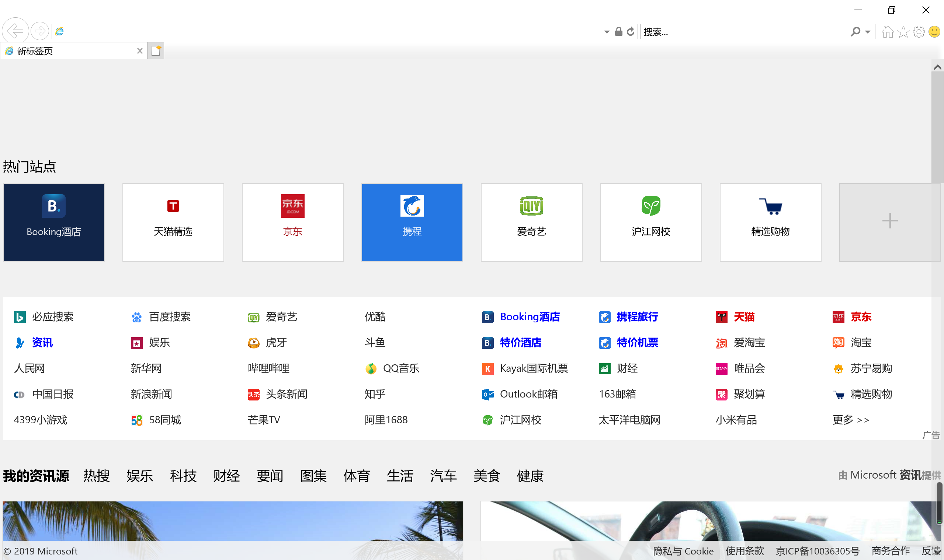Click the 爱淘宝 icon
This screenshot has width=944, height=560.
pos(721,343)
